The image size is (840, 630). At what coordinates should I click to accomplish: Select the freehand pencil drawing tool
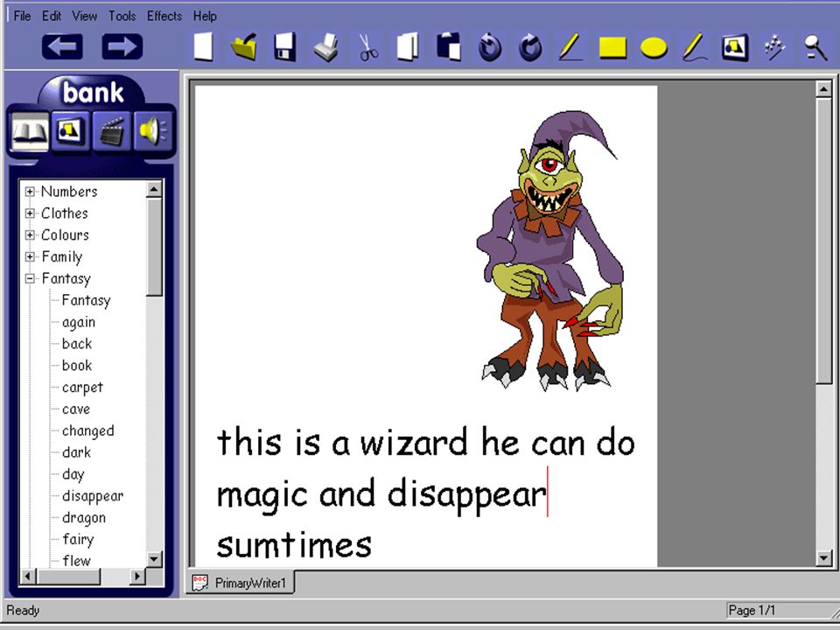click(696, 47)
